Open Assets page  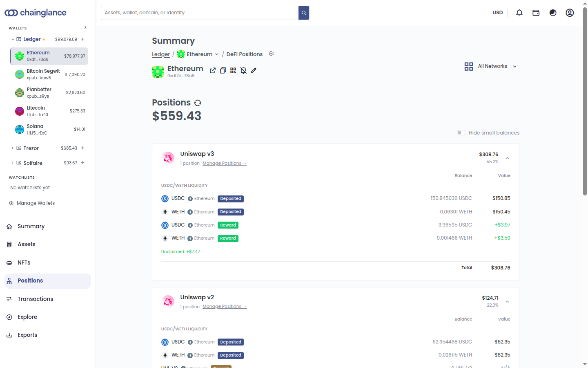click(48, 245)
